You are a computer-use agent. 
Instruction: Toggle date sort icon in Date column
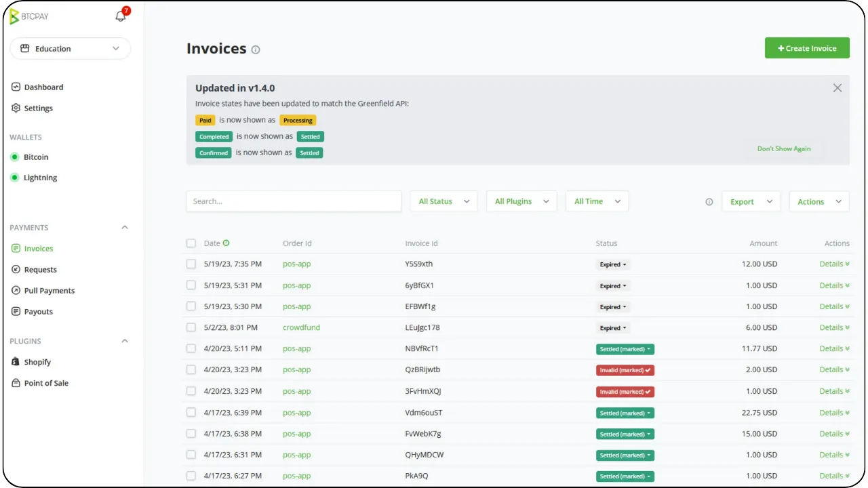tap(226, 243)
